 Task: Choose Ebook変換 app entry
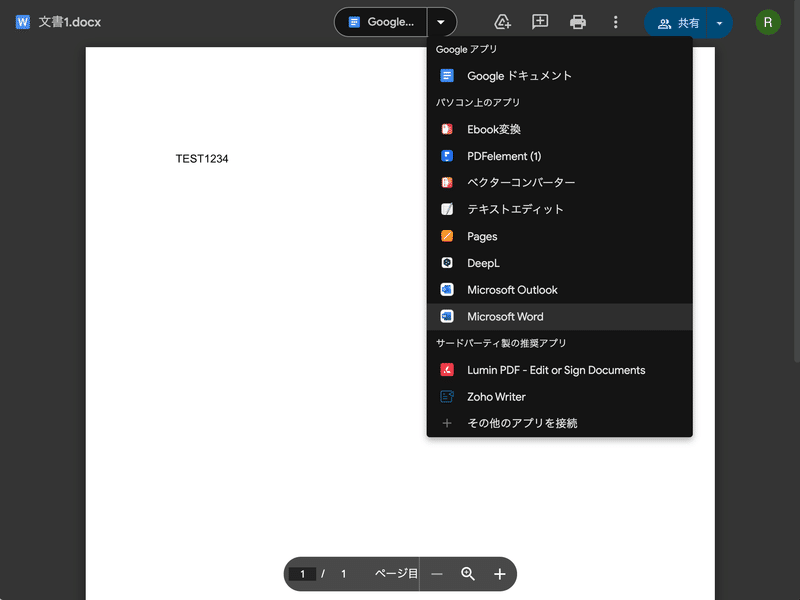click(559, 129)
